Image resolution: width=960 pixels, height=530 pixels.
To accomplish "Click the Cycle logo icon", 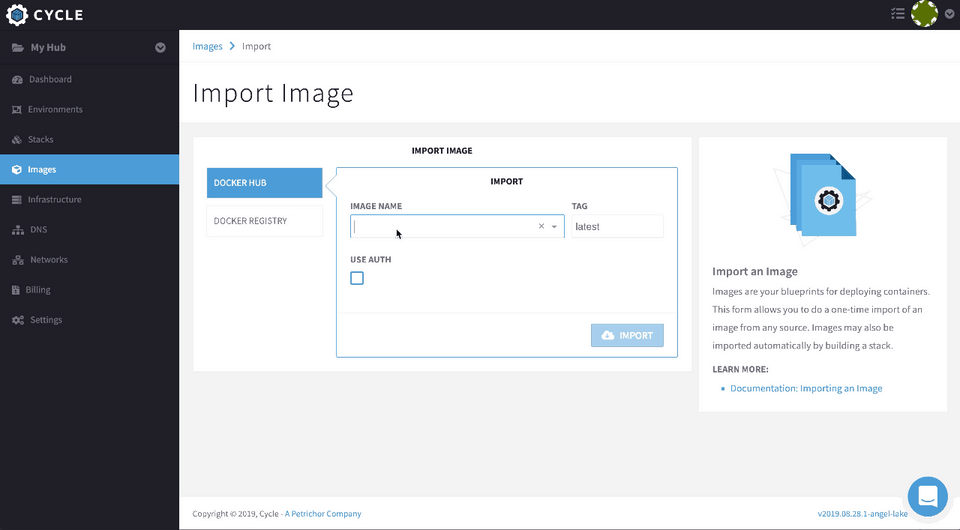I will click(x=17, y=15).
